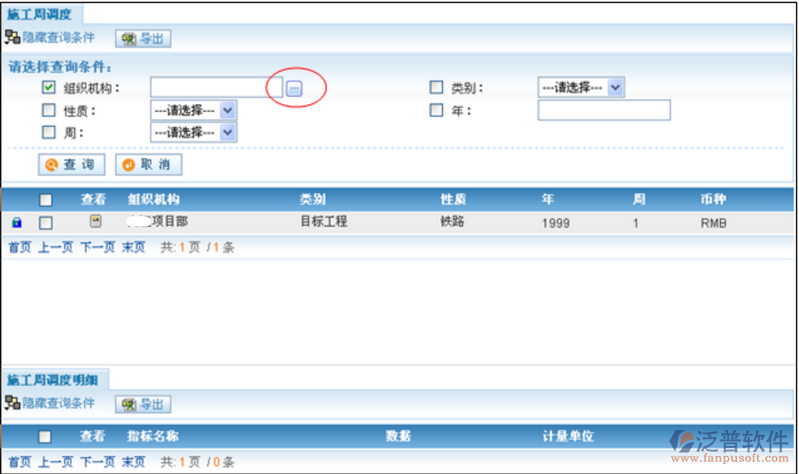Open the 性质 dropdown
Viewport: 799px width, 474px height.
click(194, 110)
